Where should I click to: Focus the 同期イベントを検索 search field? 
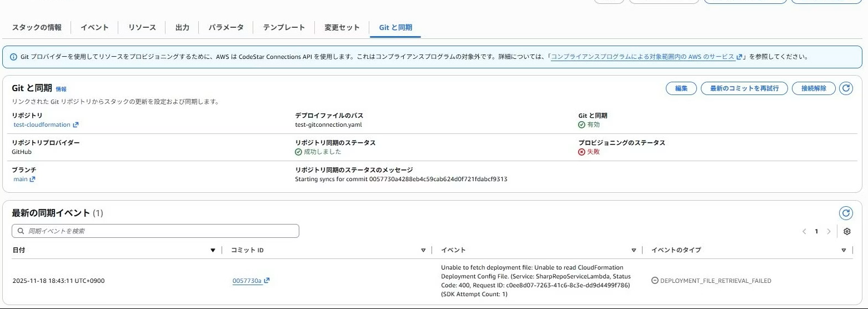pyautogui.click(x=155, y=231)
